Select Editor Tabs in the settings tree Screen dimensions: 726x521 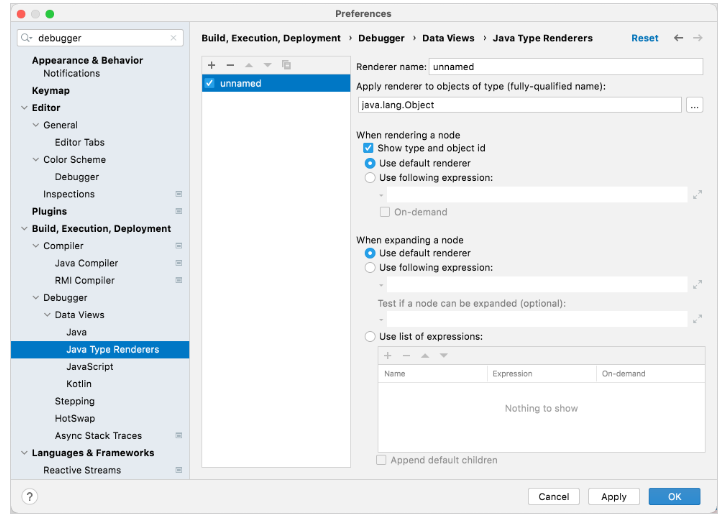80,143
